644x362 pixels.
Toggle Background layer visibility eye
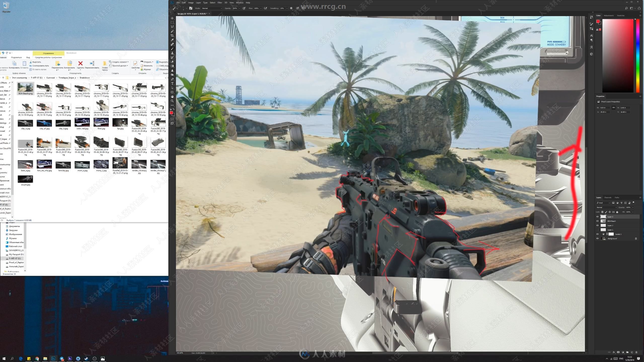point(597,239)
